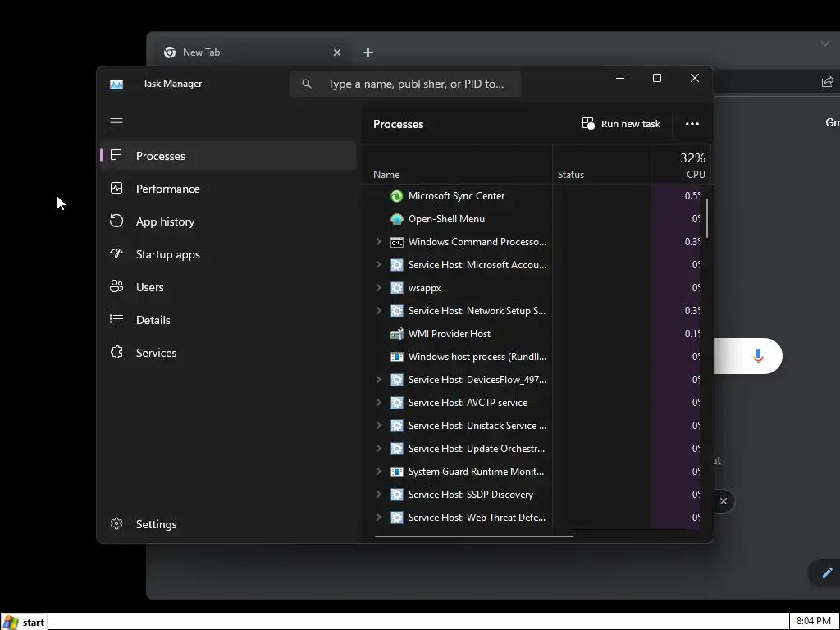Select the New Tab tab in Chrome
Image resolution: width=840 pixels, height=630 pixels.
(x=252, y=52)
